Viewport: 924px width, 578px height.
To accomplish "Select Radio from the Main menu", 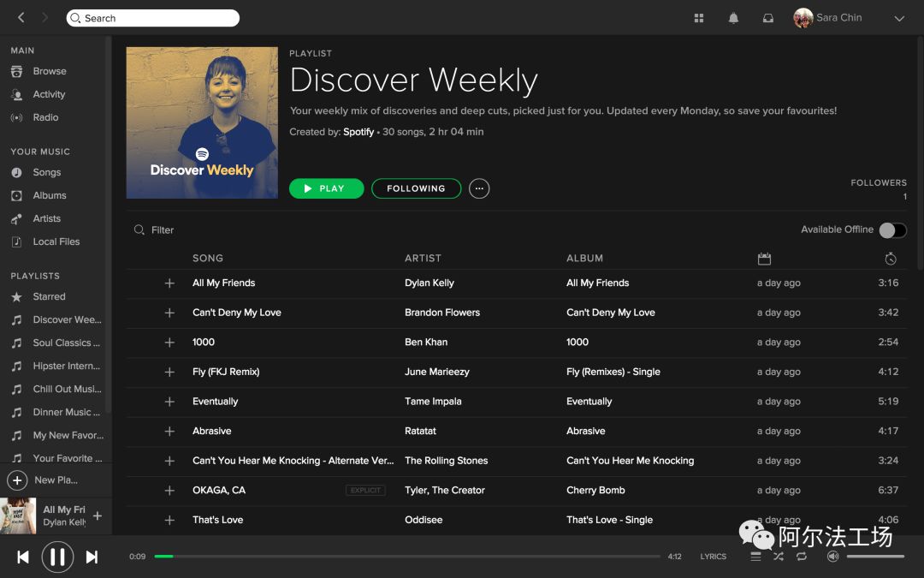I will 45,117.
